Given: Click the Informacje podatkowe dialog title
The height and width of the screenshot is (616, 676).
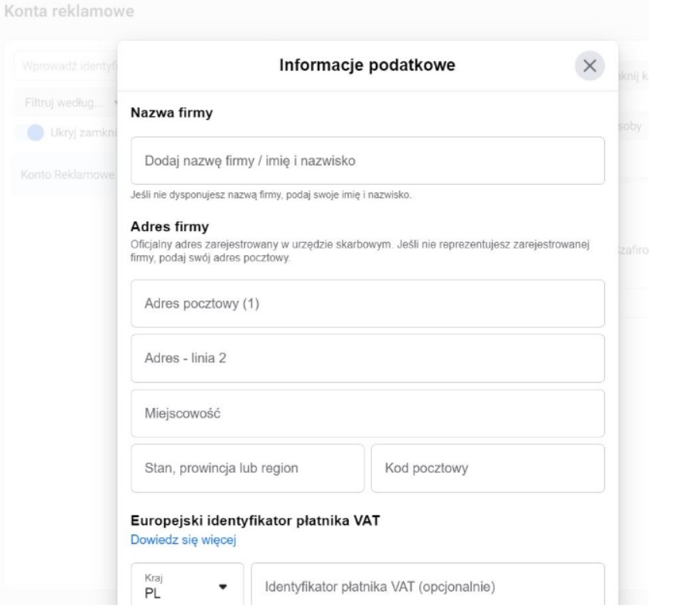Looking at the screenshot, I should point(367,67).
